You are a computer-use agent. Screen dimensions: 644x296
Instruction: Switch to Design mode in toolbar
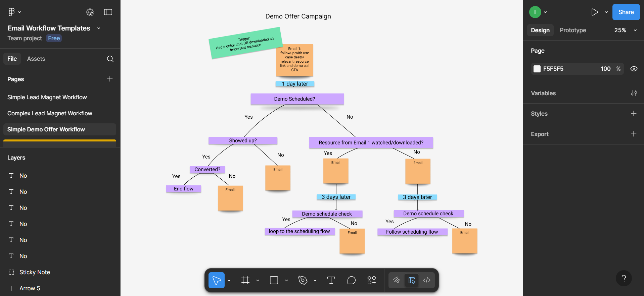[x=412, y=280]
